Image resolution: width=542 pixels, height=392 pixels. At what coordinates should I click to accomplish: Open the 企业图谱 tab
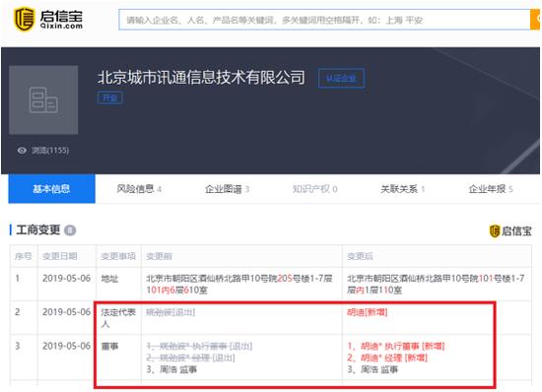[x=227, y=189]
